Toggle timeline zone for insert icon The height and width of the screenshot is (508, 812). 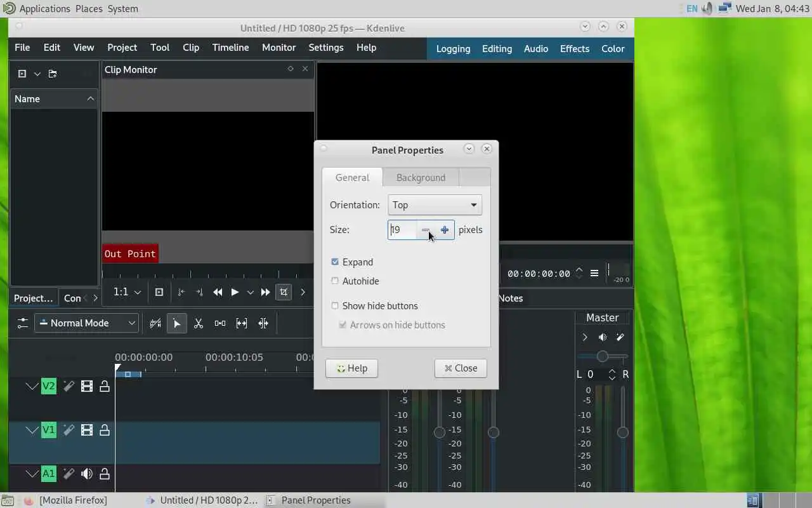point(155,323)
